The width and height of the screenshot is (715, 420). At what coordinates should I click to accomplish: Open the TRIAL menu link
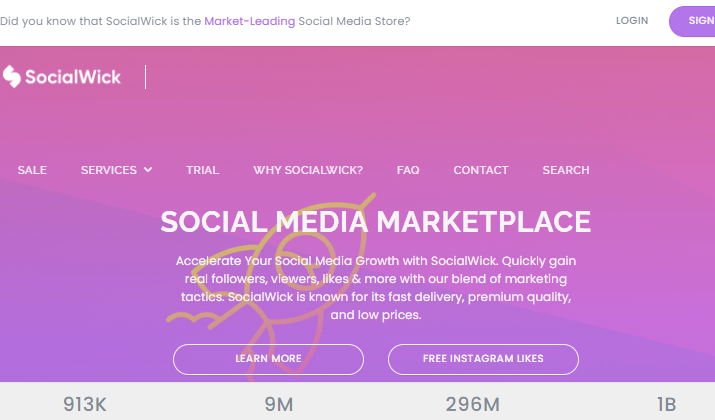[x=202, y=170]
